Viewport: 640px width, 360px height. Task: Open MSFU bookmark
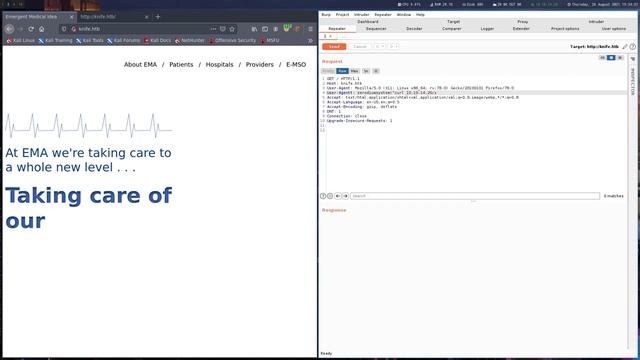pos(270,40)
